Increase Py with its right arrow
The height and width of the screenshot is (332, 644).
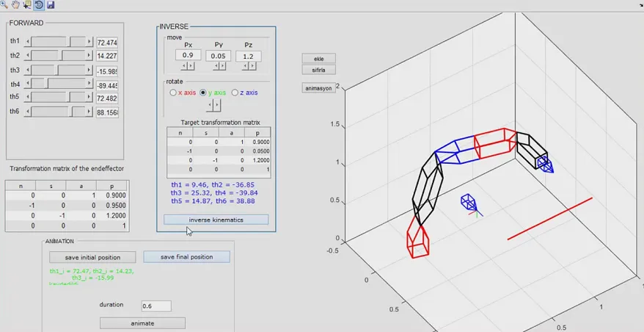click(222, 66)
